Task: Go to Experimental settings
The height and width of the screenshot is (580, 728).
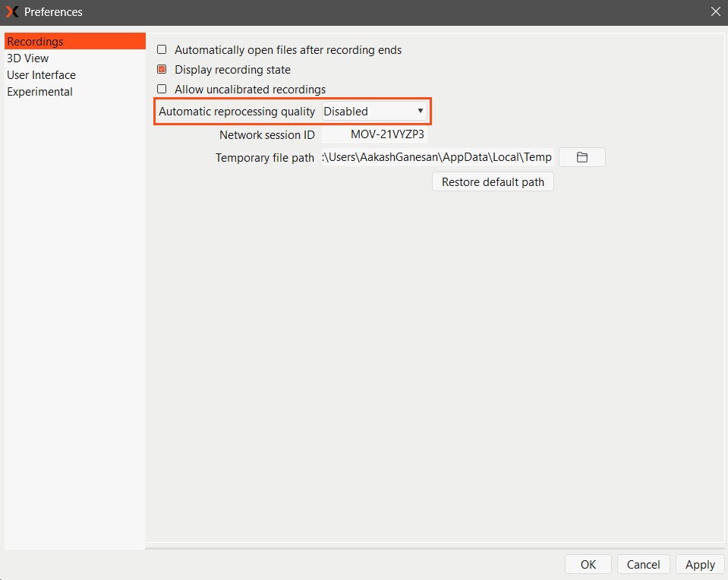Action: coord(74,92)
